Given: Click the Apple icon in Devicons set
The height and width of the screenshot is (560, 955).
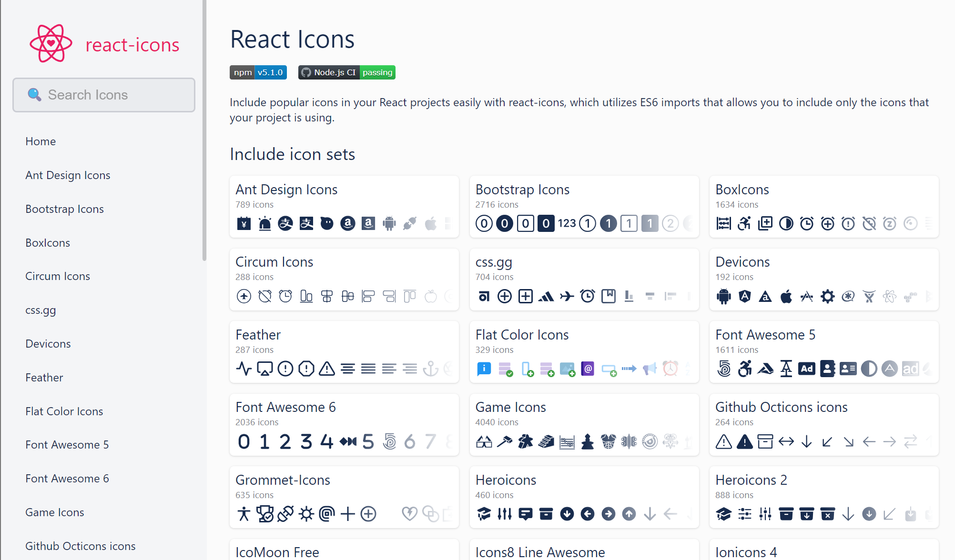Looking at the screenshot, I should 786,296.
